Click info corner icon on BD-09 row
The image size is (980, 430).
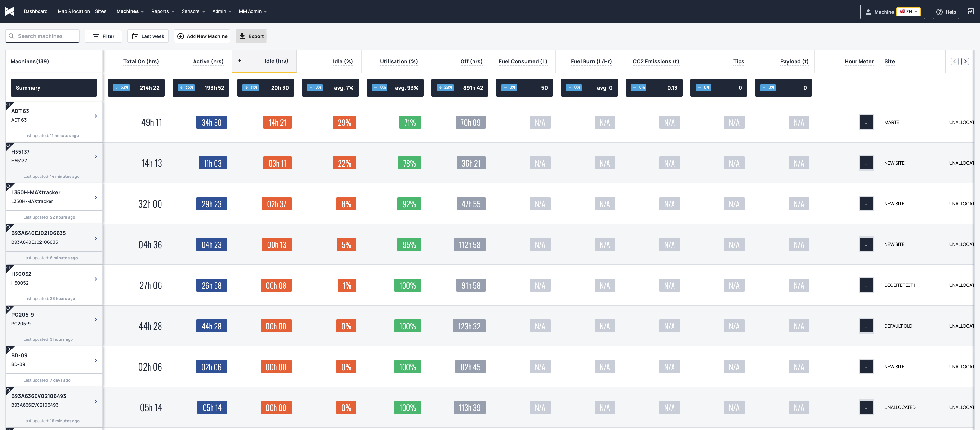[8, 349]
